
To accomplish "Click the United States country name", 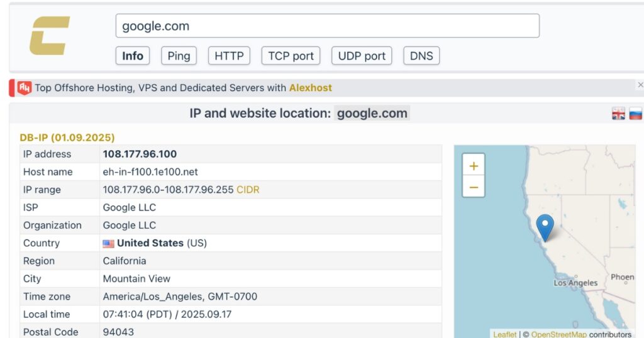I will 150,243.
